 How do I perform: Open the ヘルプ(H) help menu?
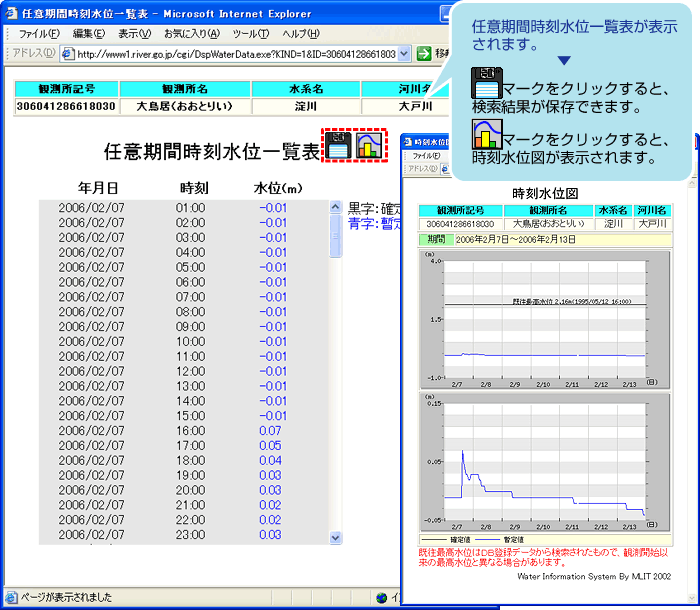[x=300, y=34]
